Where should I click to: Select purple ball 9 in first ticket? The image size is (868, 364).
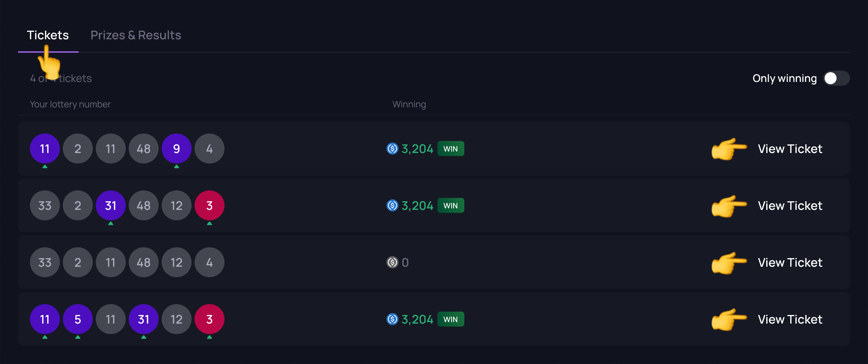click(177, 149)
